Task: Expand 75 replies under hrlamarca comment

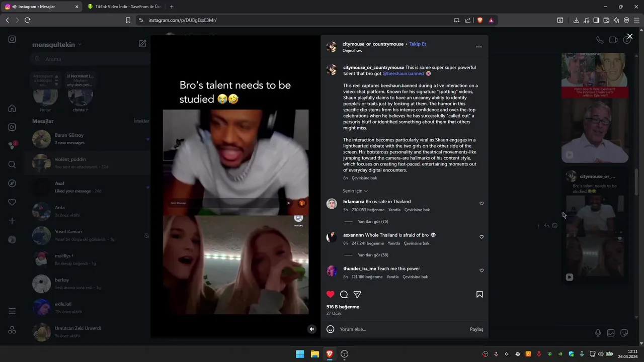Action: 373,221
